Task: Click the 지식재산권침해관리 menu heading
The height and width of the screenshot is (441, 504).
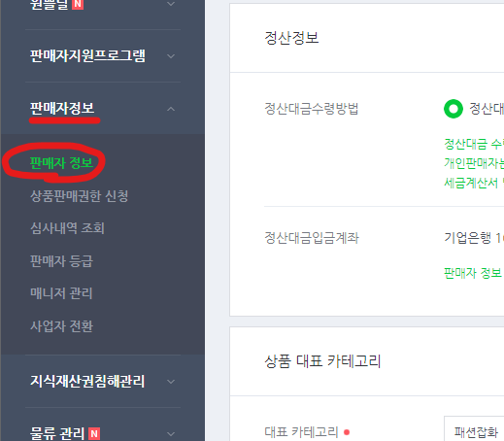Action: 87,381
